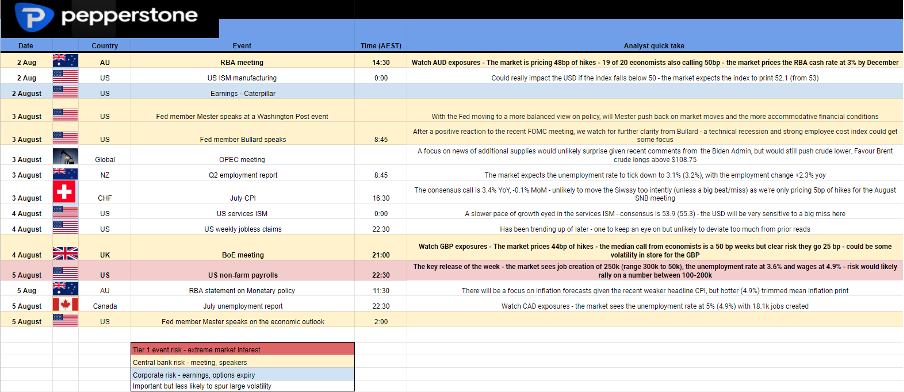Screen dimensions: 904x392
Task: Click the Swiss flag beside July CPI
Action: [65, 192]
